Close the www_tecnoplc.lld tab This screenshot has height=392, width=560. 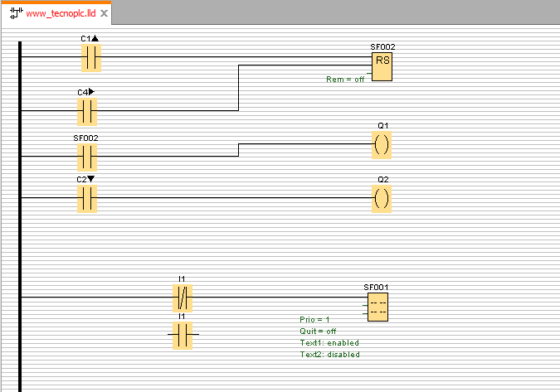click(104, 13)
